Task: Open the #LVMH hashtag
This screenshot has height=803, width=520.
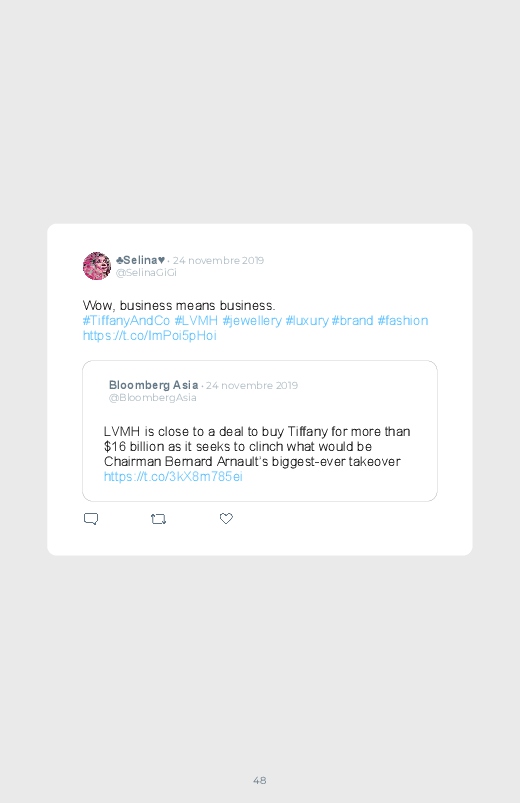Action: tap(196, 321)
